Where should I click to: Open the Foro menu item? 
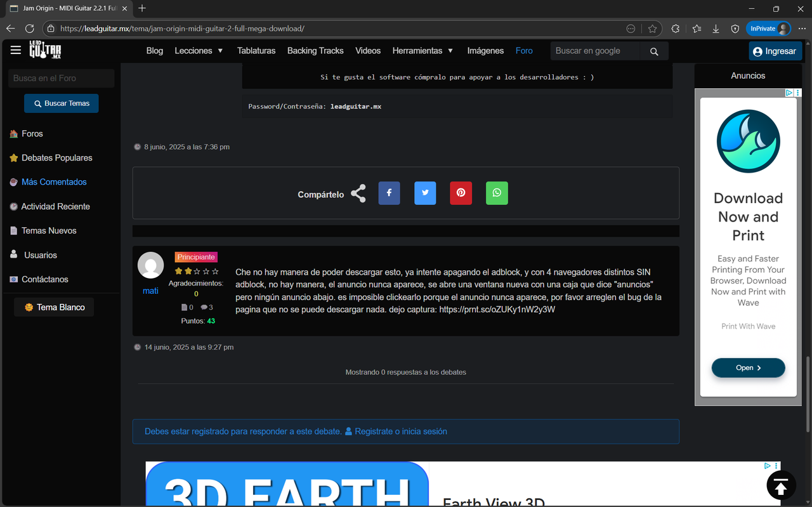click(524, 51)
